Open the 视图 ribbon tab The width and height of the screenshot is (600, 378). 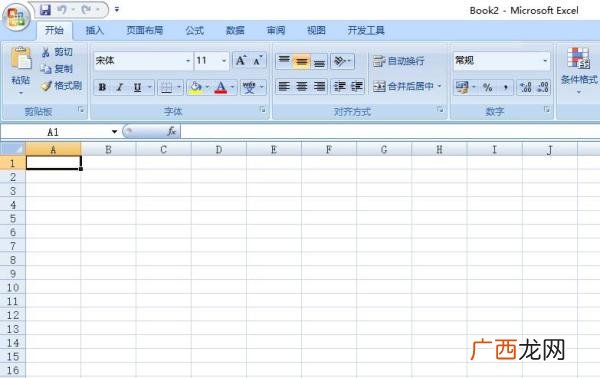pos(316,30)
